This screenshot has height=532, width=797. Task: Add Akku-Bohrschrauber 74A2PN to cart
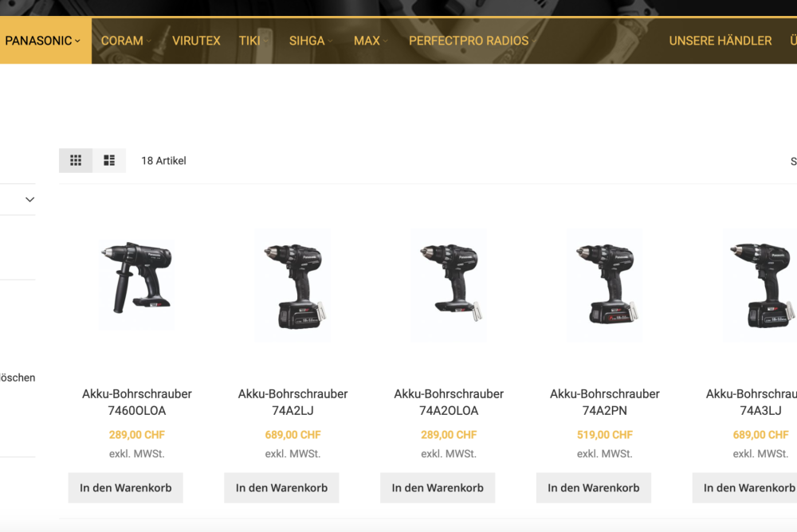(x=594, y=487)
